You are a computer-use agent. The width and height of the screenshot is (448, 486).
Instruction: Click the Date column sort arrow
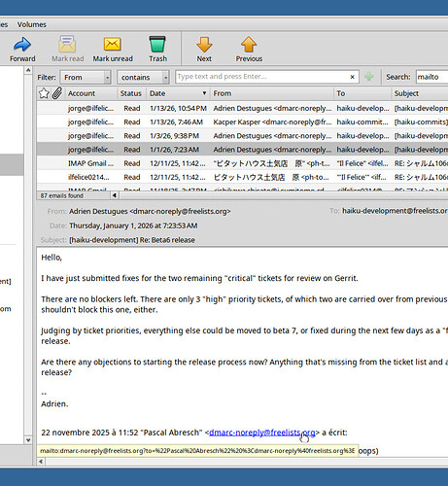204,93
